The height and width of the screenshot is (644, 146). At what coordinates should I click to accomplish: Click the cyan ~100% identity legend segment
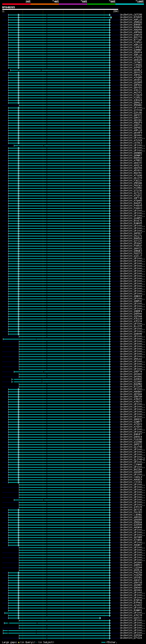130,4
